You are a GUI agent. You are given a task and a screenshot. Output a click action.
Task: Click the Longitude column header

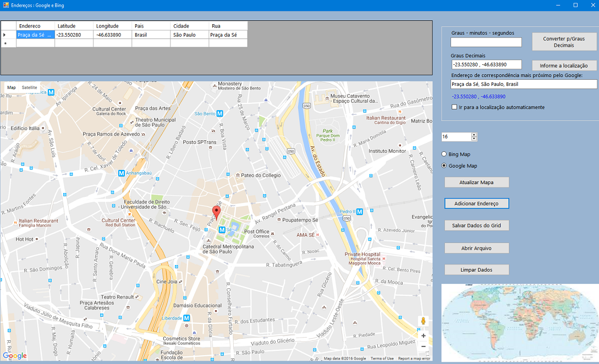click(113, 26)
